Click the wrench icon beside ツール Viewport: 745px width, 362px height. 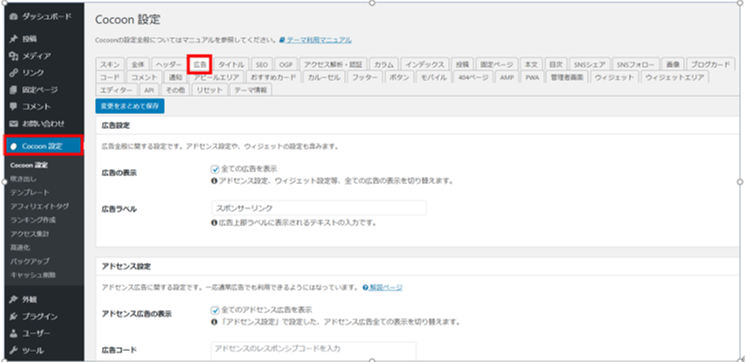click(x=14, y=351)
